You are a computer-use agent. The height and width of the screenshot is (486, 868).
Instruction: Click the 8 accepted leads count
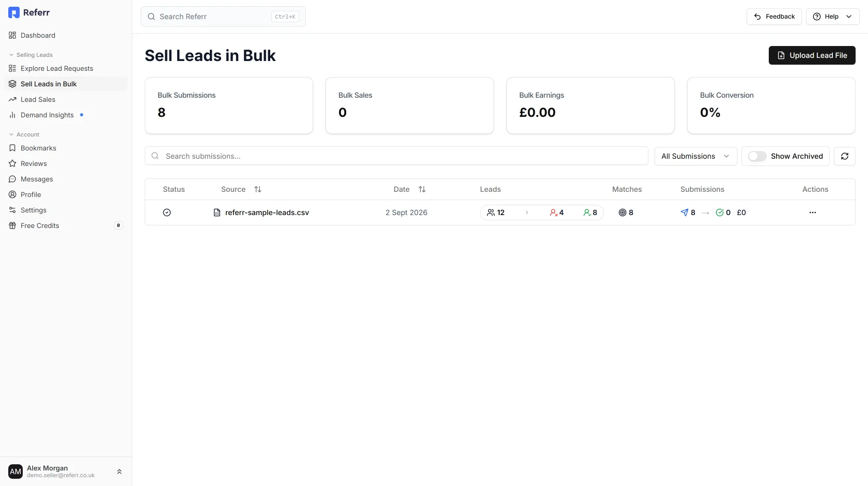590,212
